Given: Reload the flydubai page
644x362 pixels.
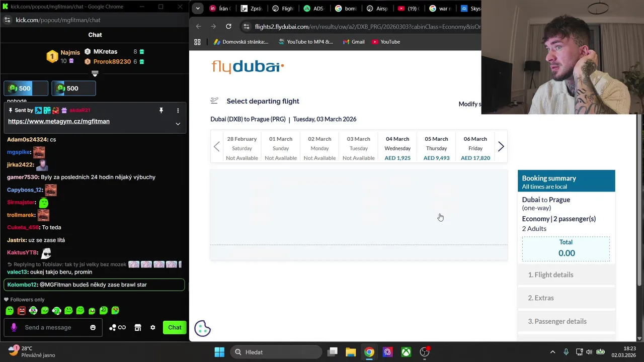Looking at the screenshot, I should point(228,26).
